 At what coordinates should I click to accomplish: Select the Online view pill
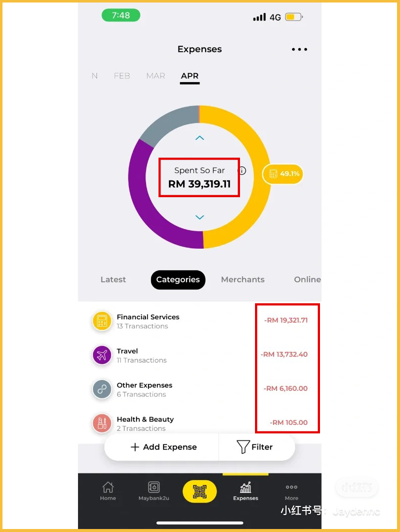[306, 280]
